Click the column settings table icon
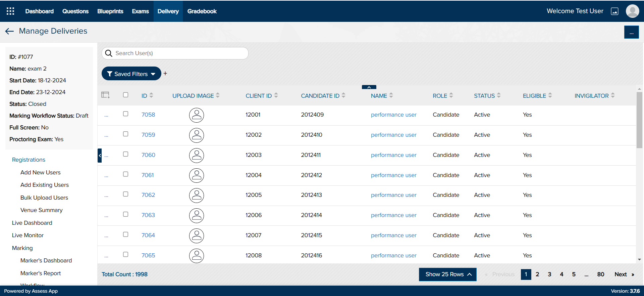The height and width of the screenshot is (296, 644). point(105,95)
